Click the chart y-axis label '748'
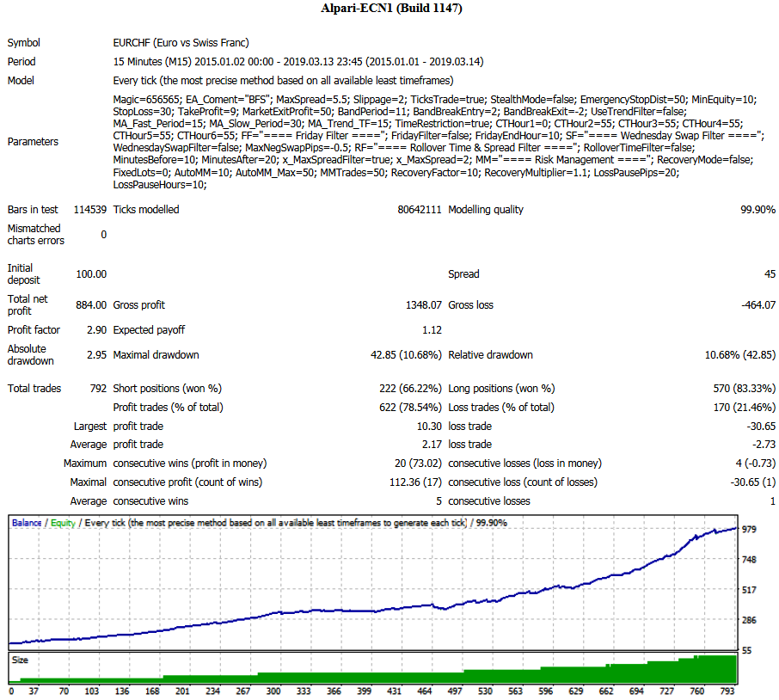The width and height of the screenshot is (779, 700). pyautogui.click(x=749, y=560)
